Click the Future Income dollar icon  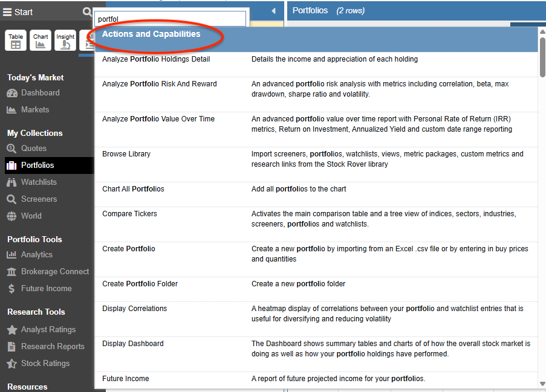coord(11,289)
